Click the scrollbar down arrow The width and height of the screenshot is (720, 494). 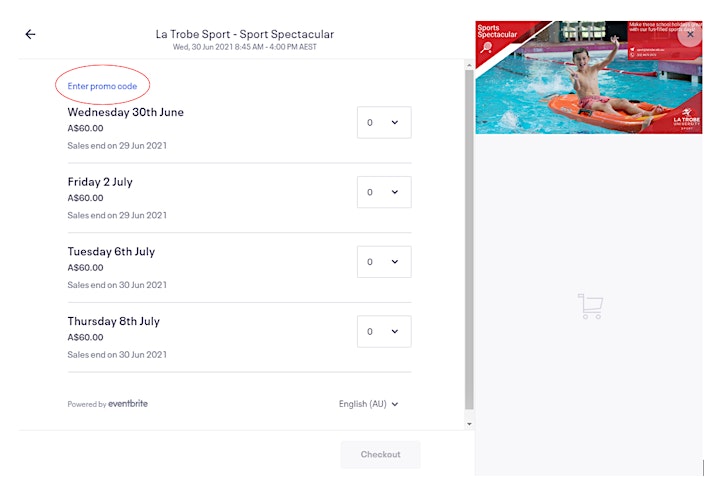[469, 424]
